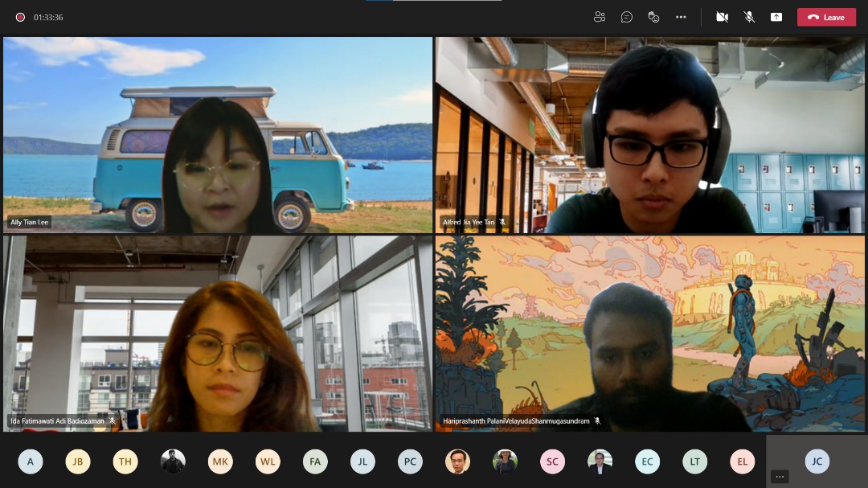
Task: Select Ally Tian Lee's video tile
Action: point(218,134)
